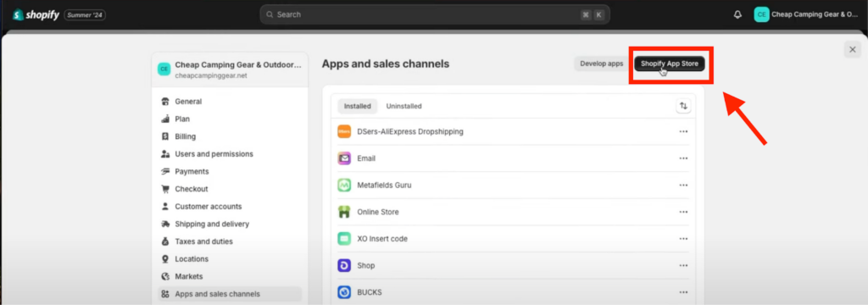
Task: Click the Develop apps button
Action: [x=602, y=64]
